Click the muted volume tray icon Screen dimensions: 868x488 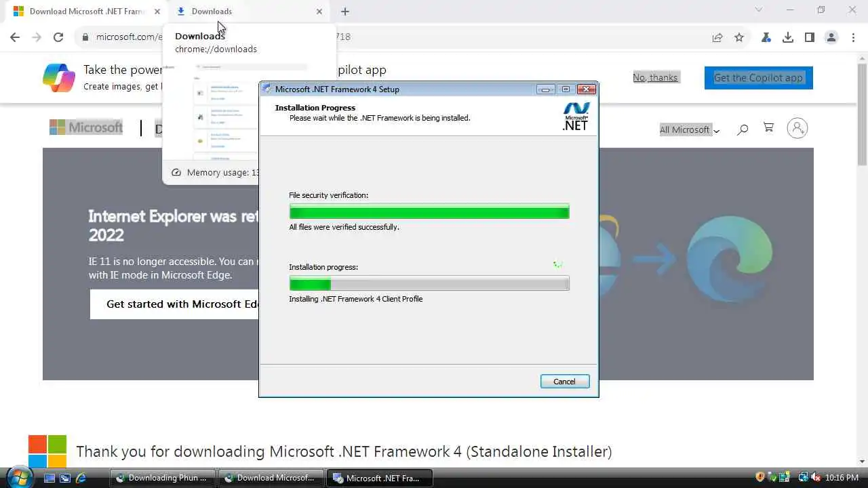[816, 478]
